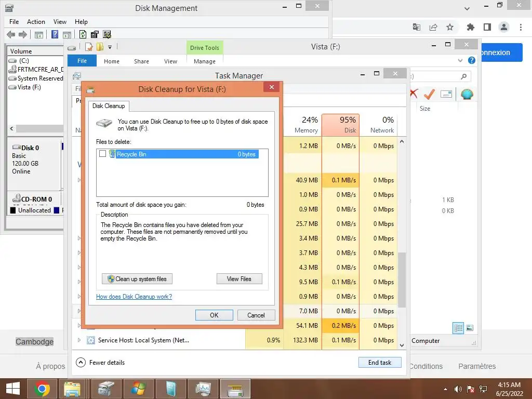
Task: Open File Explorer from the taskbar
Action: point(72,389)
